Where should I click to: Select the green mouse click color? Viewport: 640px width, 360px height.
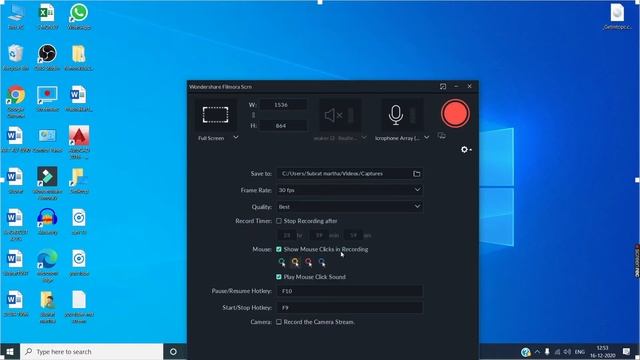coord(282,262)
